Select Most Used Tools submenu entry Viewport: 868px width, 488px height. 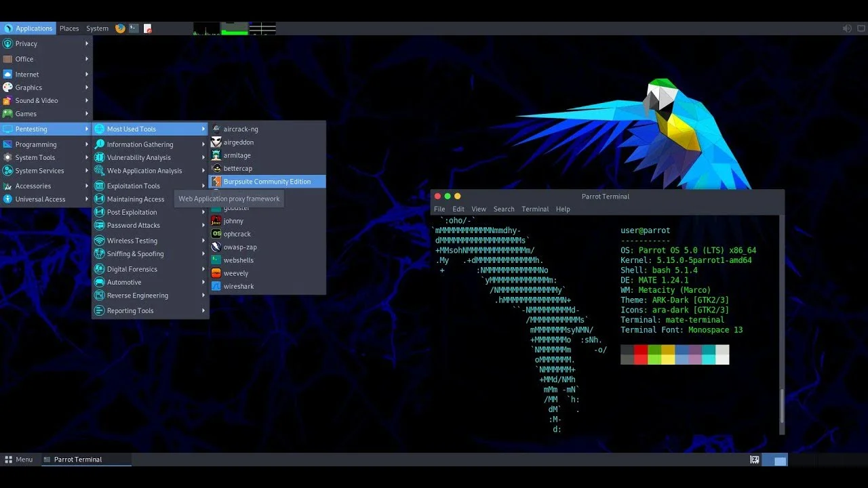pos(151,129)
